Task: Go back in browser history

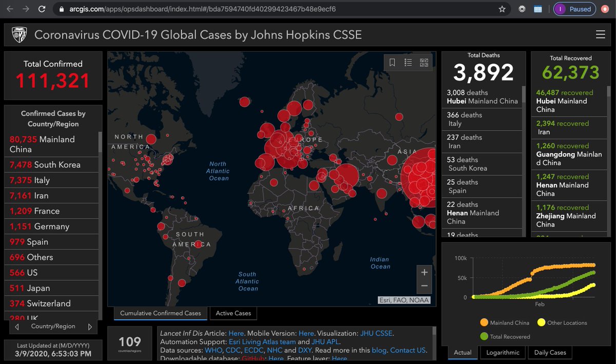Action: tap(10, 9)
